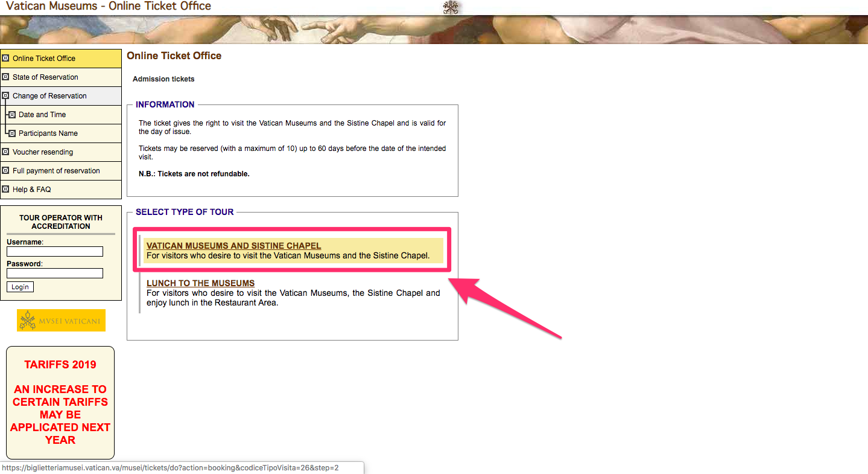Select Vatican Museums and Sistine Chapel tour link
The image size is (868, 474).
(x=233, y=246)
